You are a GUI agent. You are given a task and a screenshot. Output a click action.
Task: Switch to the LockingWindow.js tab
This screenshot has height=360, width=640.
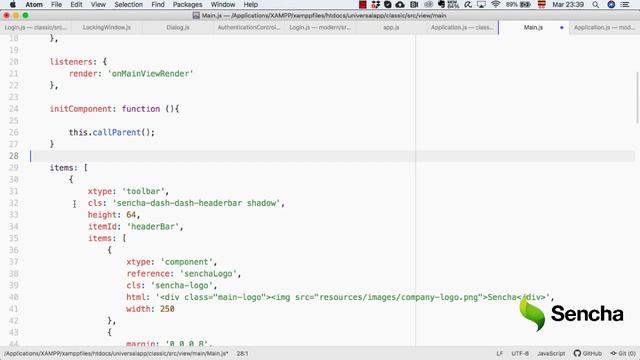[x=107, y=27]
